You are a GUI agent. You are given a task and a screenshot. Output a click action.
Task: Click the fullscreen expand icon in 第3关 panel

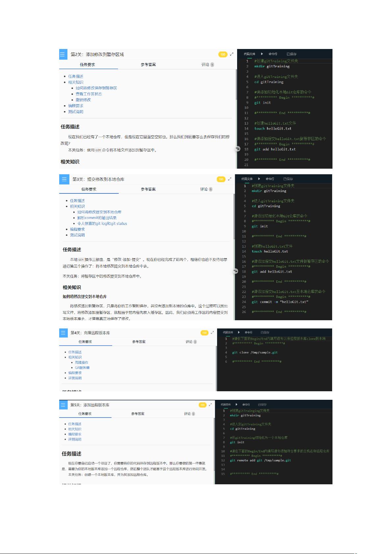click(x=230, y=179)
